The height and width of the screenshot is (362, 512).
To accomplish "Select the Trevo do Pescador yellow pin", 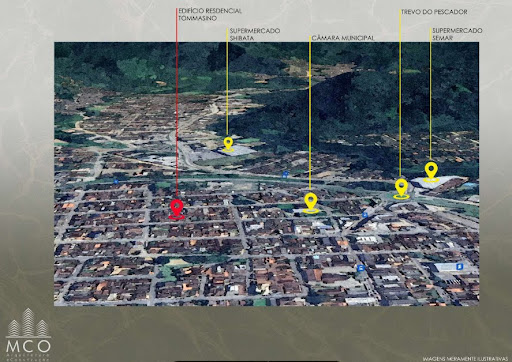I will click(x=401, y=189).
